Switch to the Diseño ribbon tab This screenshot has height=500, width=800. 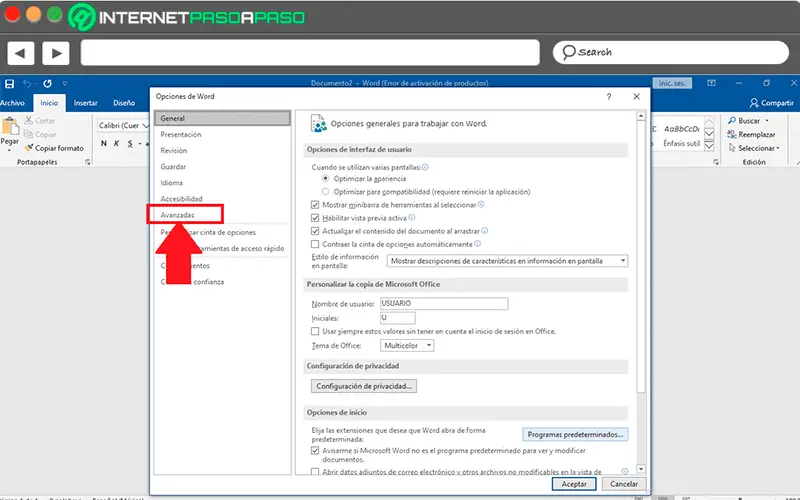tap(124, 103)
